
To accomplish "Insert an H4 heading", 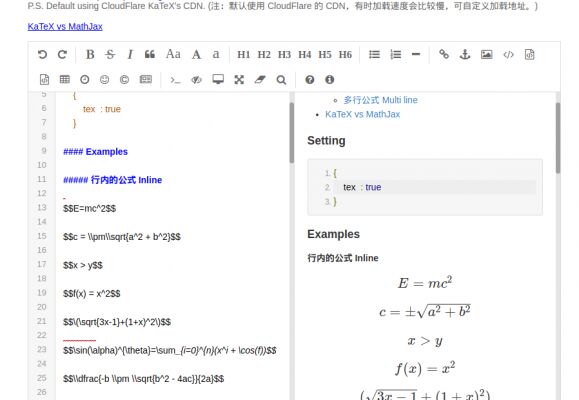I will click(305, 55).
